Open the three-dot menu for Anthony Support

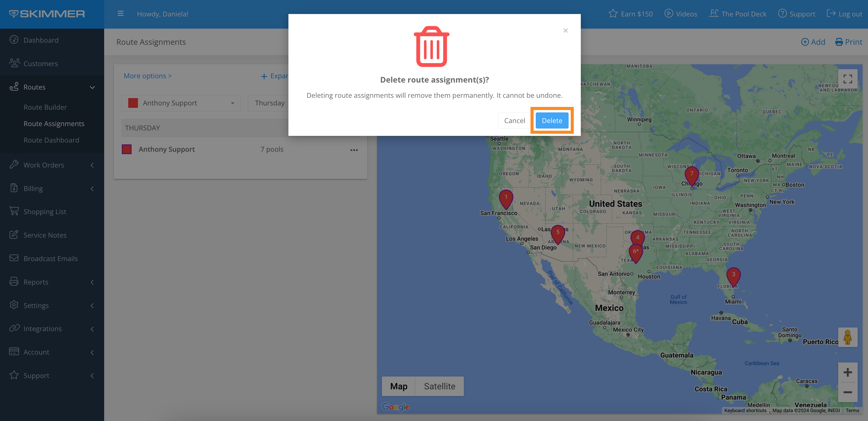pyautogui.click(x=354, y=150)
